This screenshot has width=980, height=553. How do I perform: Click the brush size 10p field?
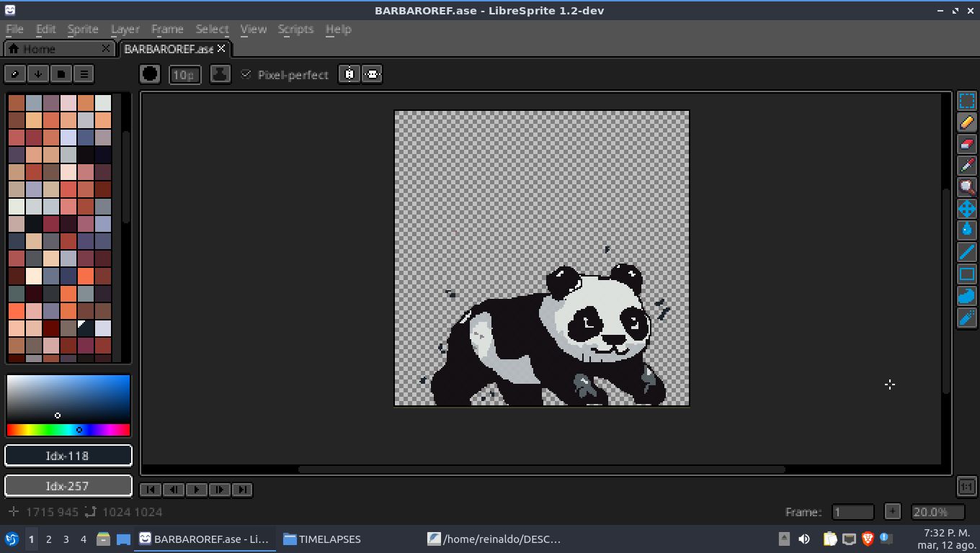coord(185,75)
